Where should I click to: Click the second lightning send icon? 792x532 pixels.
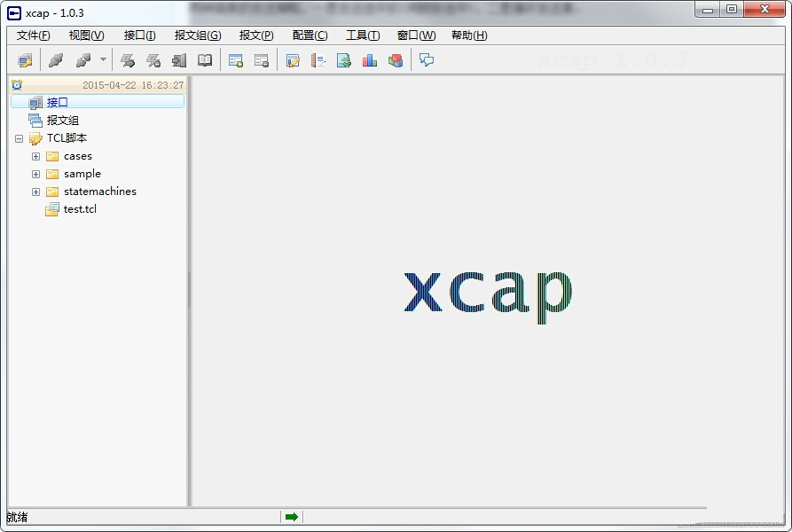pos(153,59)
